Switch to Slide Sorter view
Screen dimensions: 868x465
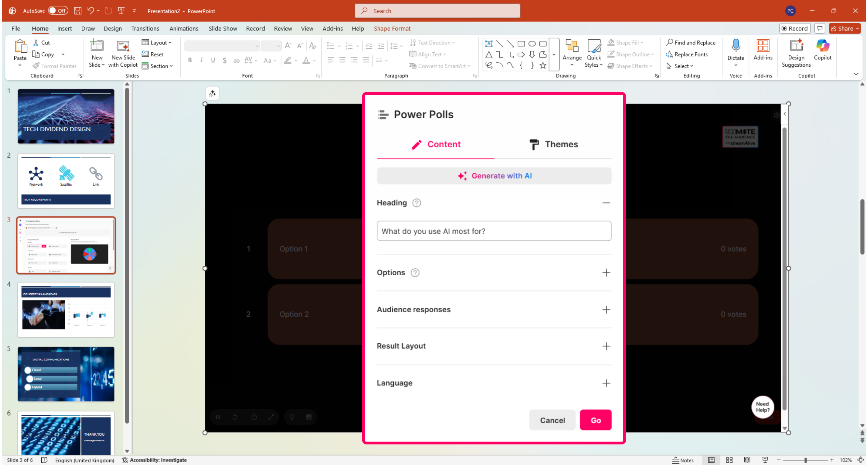pyautogui.click(x=729, y=460)
